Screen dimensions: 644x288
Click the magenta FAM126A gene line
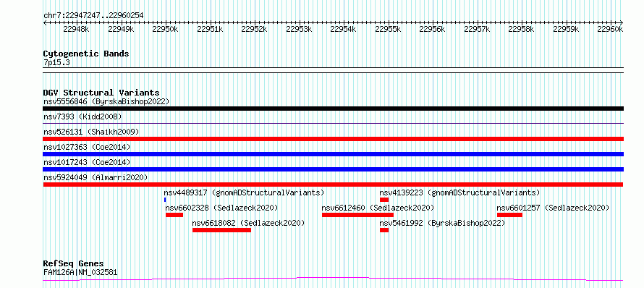[x=333, y=279]
